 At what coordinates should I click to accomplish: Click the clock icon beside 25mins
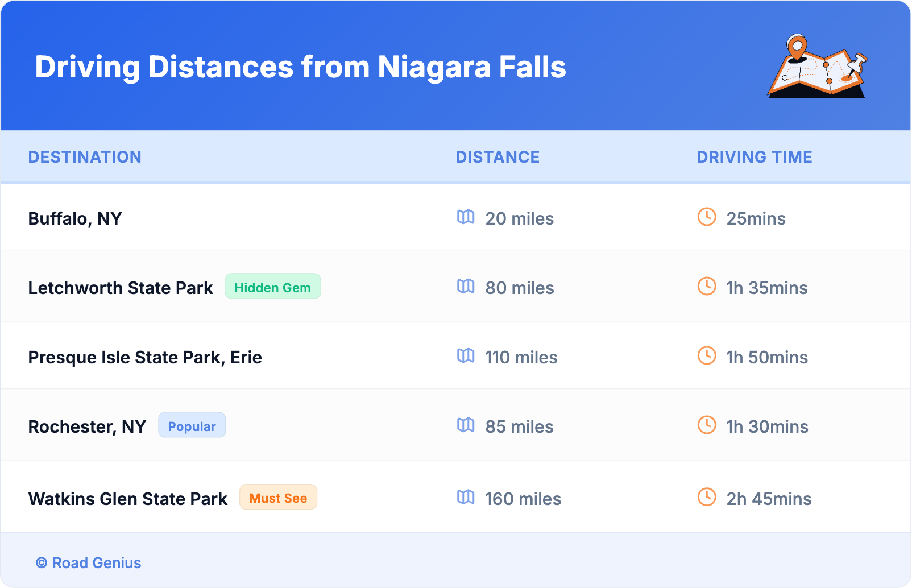(707, 217)
